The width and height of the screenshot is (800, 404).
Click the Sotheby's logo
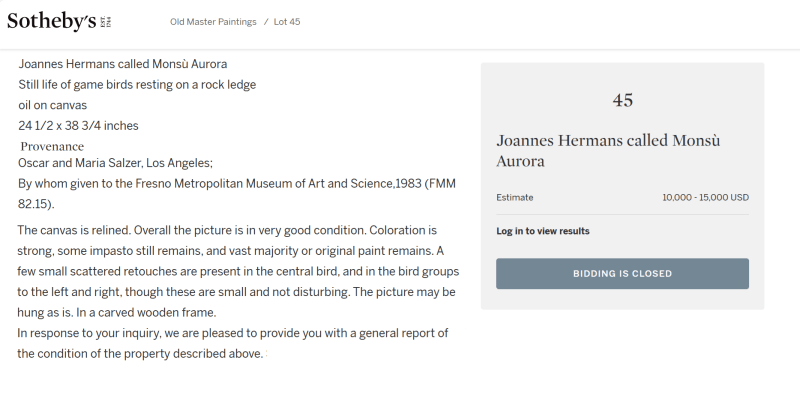pos(50,21)
